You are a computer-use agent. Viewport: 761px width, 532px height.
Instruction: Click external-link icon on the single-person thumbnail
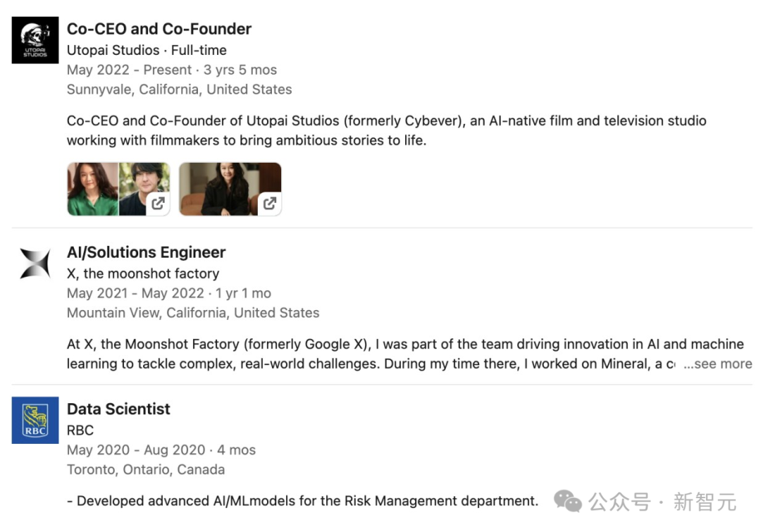click(269, 204)
